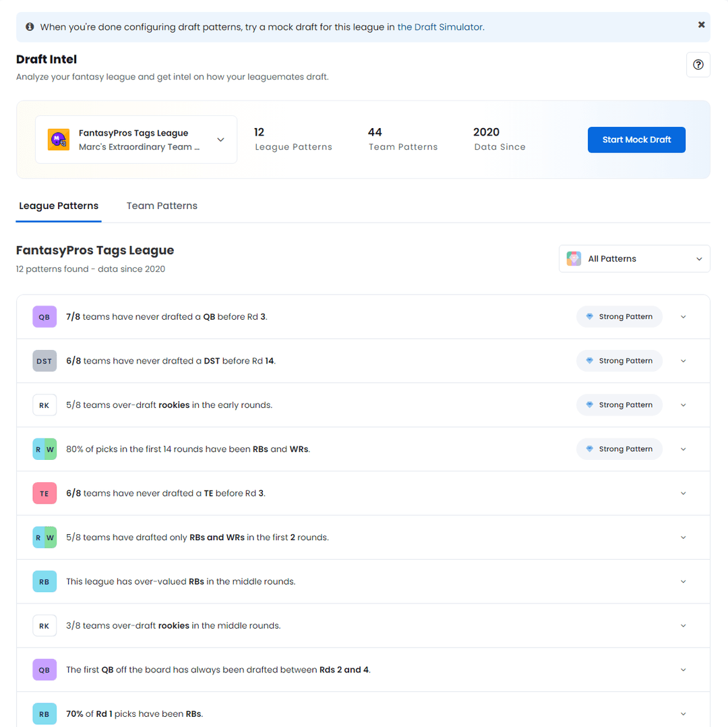Click the help question mark icon
This screenshot has width=728, height=727.
pyautogui.click(x=698, y=65)
